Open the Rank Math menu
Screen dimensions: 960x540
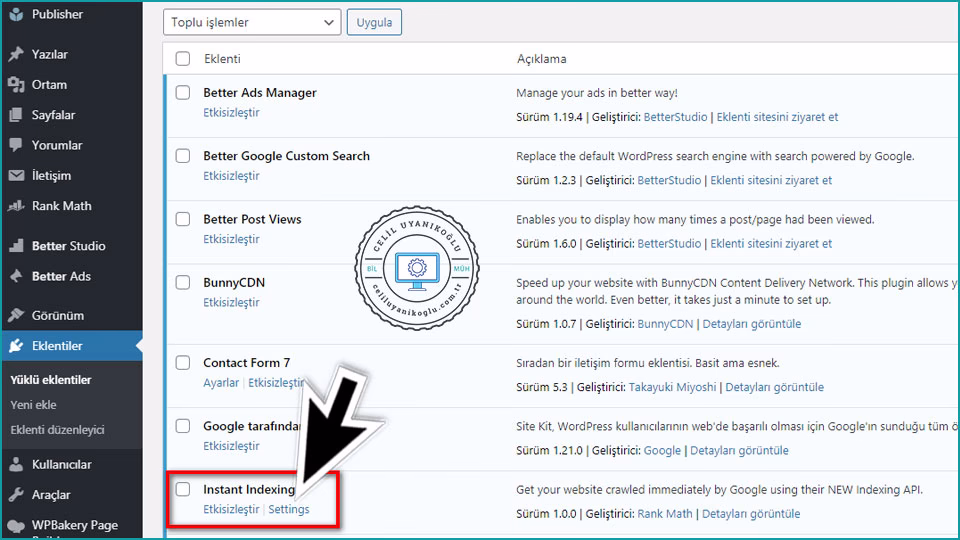pos(61,206)
